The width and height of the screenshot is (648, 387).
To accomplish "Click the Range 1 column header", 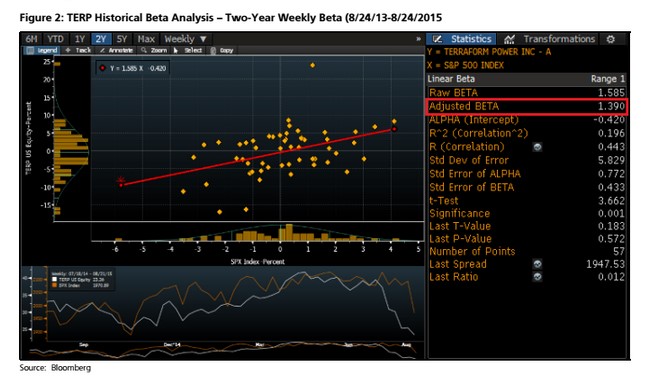I will coord(608,79).
